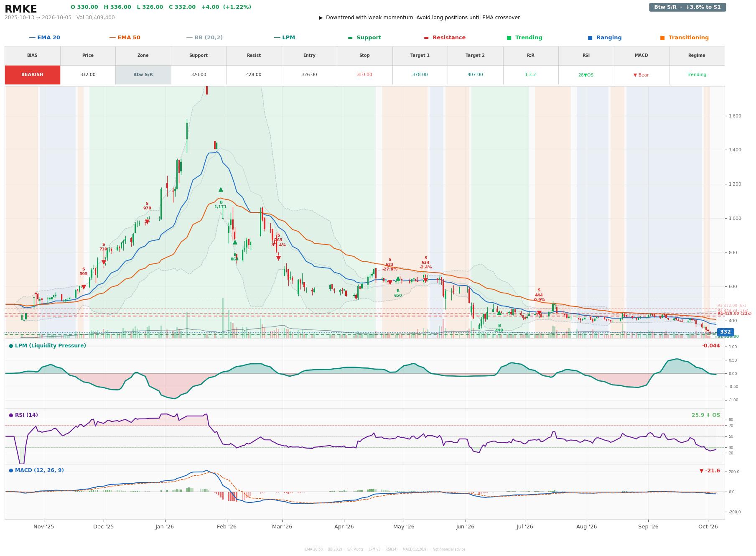Click the RMKE ticker title

point(21,9)
